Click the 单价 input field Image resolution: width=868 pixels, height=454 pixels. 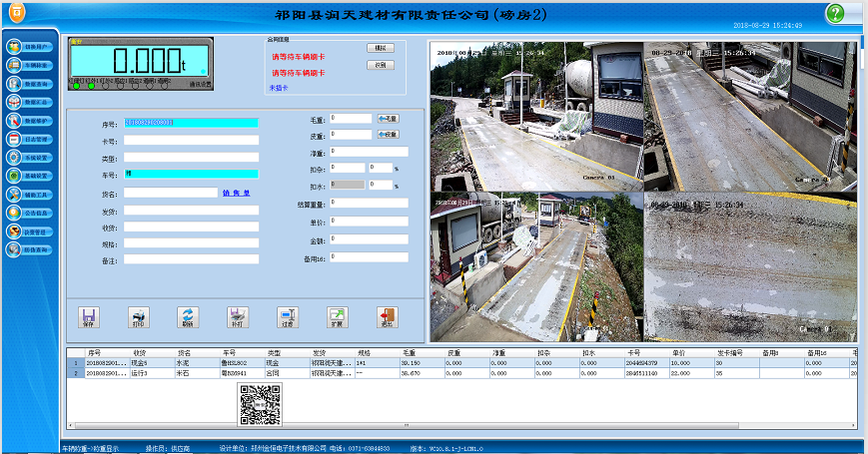369,222
